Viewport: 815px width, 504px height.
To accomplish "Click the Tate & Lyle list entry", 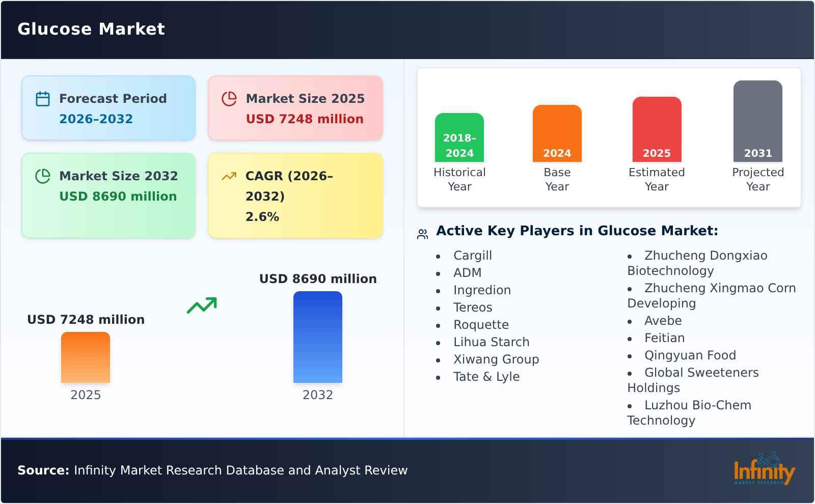I will pyautogui.click(x=486, y=377).
